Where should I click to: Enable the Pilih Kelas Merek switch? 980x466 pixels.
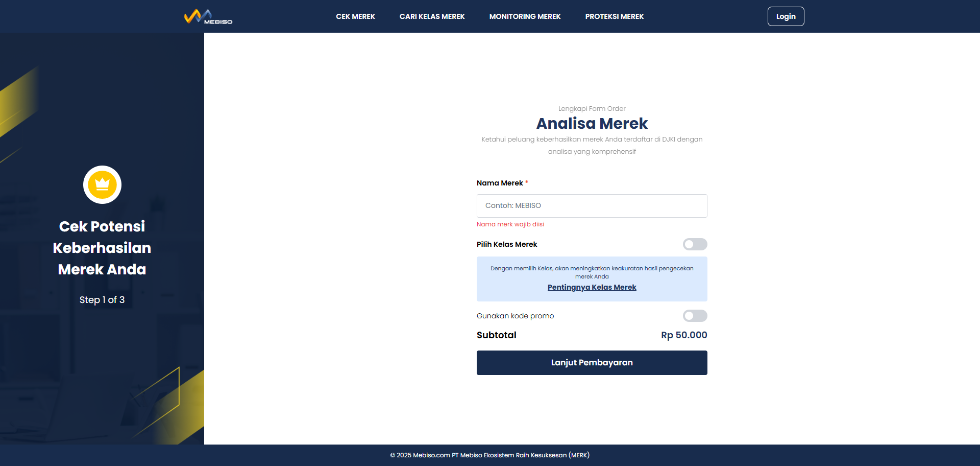tap(695, 244)
